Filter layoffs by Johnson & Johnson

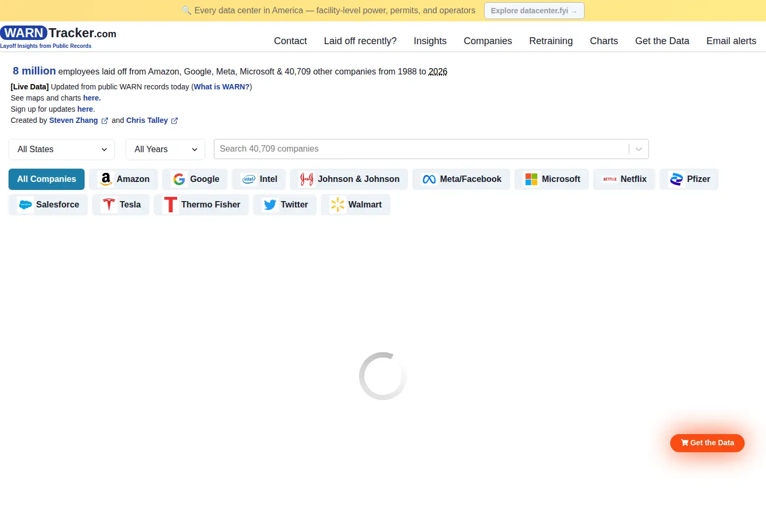[349, 179]
